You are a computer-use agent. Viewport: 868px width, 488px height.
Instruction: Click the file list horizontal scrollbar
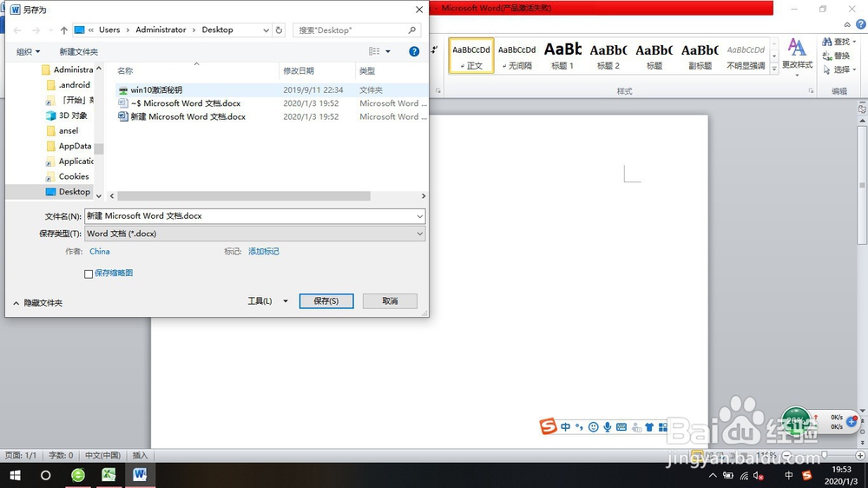[x=244, y=196]
